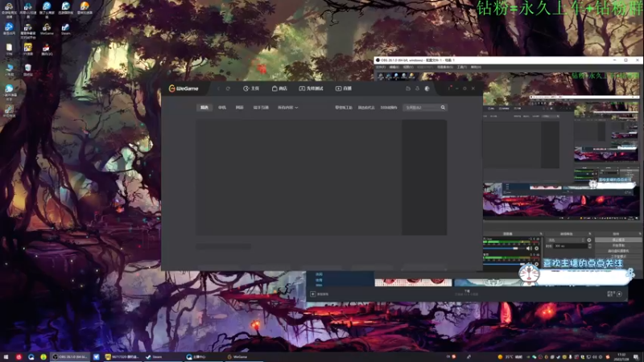The height and width of the screenshot is (362, 644).
Task: Open the 帮助 Help menu in OBS
Action: click(476, 68)
